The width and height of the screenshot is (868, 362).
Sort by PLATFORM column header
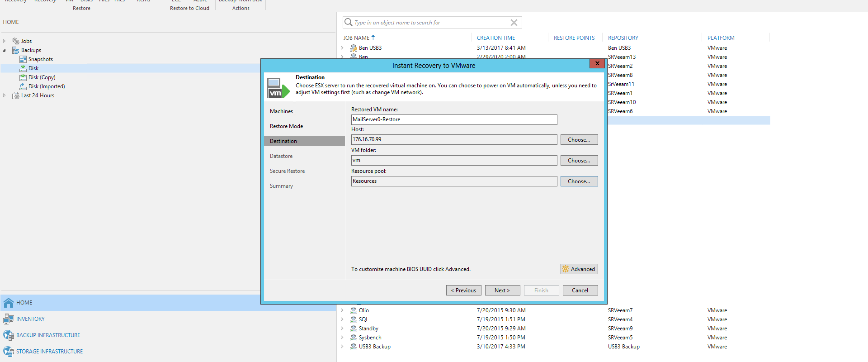pos(721,38)
